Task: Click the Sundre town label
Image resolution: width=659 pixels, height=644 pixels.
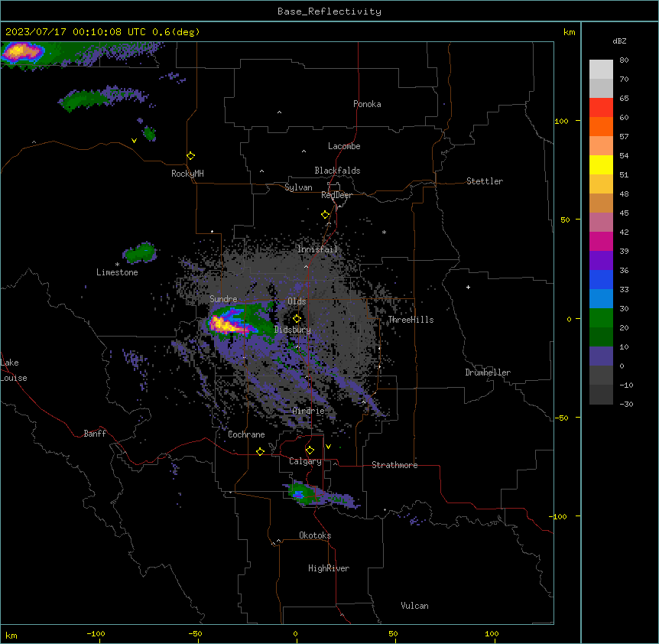Action: pyautogui.click(x=223, y=299)
